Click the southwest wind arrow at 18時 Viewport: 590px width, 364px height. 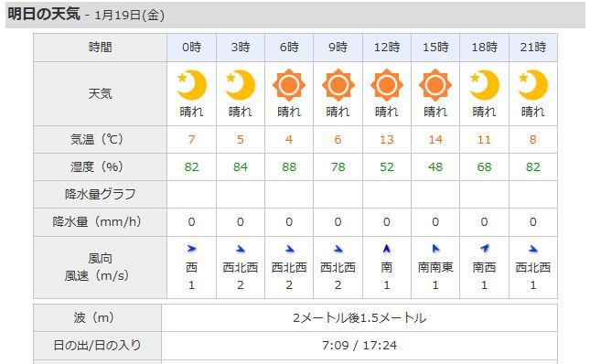tap(484, 248)
